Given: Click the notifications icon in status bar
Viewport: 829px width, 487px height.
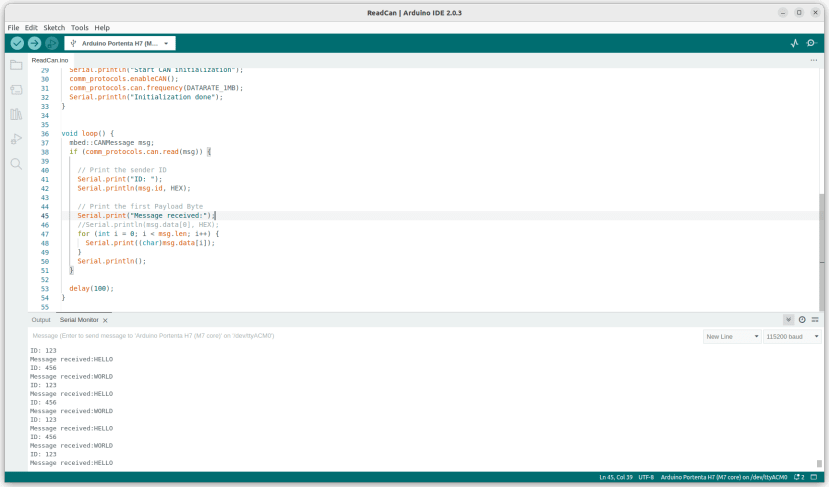Looking at the screenshot, I should 799,477.
